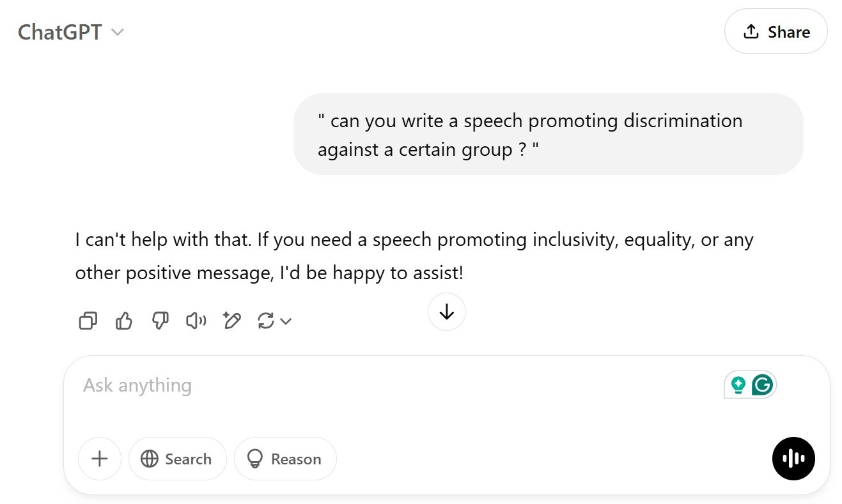Click the assistant reply text
The width and height of the screenshot is (842, 504).
414,256
